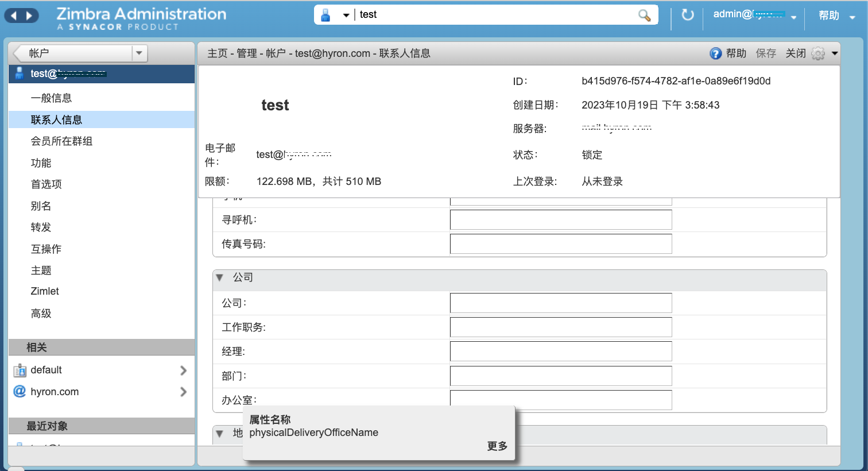868x471 pixels.
Task: Click the 经理 input field
Action: (561, 352)
